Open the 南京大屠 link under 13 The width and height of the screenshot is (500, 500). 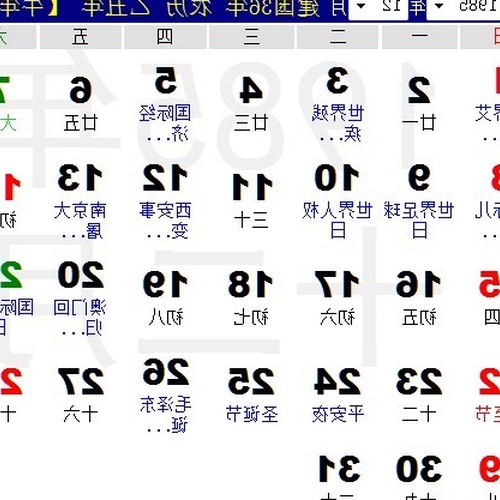click(x=80, y=220)
